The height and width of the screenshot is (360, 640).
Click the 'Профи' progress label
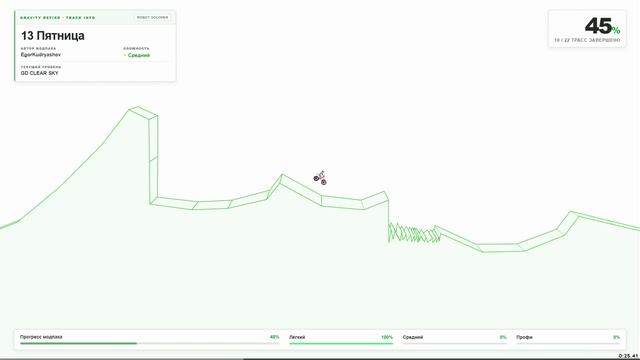coord(524,337)
